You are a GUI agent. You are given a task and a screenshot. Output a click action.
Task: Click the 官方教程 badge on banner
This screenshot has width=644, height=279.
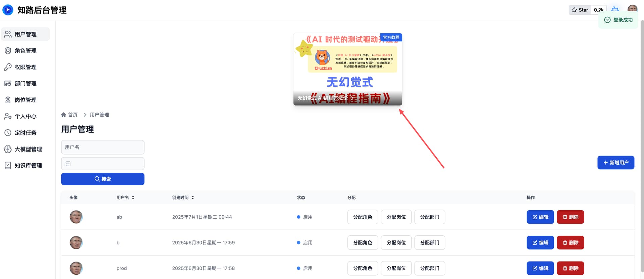click(391, 37)
